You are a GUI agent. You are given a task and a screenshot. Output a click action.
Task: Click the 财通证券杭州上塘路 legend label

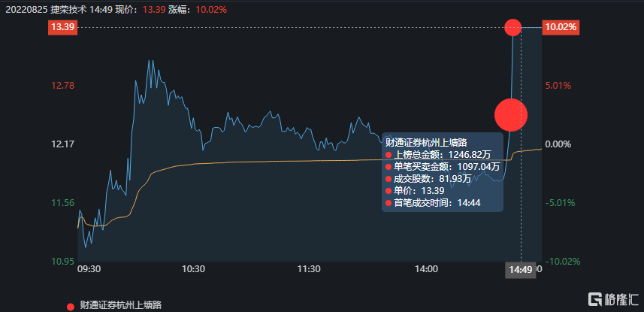(119, 305)
